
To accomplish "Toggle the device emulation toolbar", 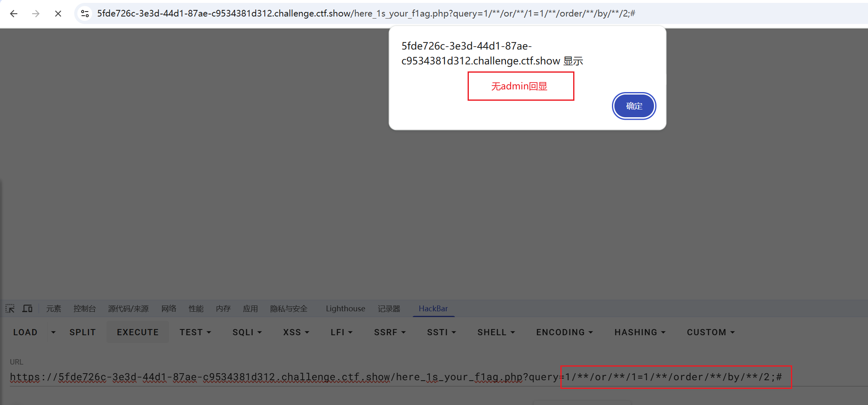I will tap(27, 308).
